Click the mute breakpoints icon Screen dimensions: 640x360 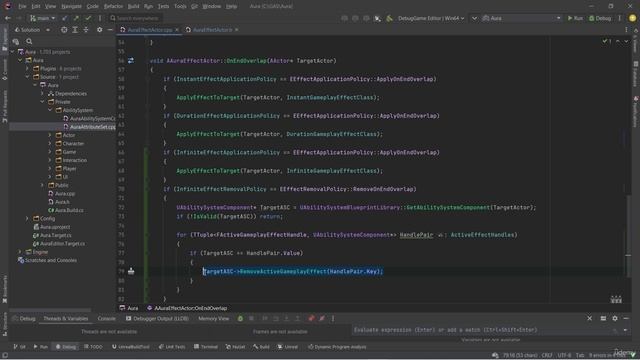(x=322, y=318)
